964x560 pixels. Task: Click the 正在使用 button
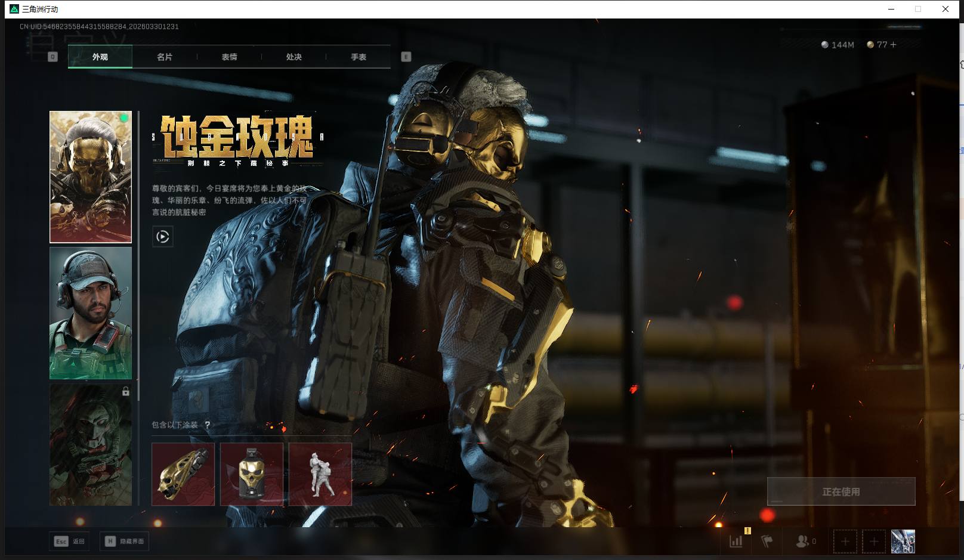click(841, 491)
